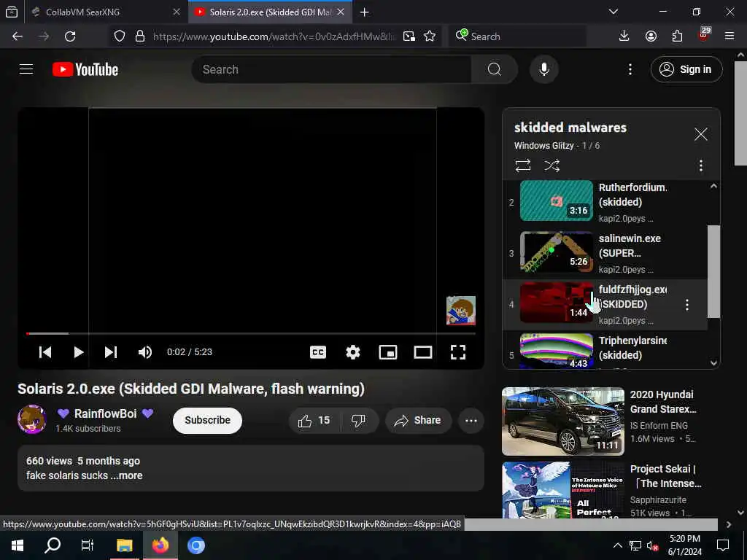Open tracking protection shield icon

coord(120,36)
